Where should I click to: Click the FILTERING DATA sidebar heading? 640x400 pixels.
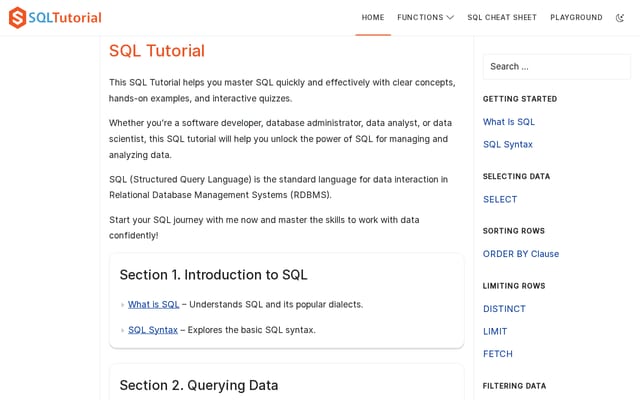514,386
